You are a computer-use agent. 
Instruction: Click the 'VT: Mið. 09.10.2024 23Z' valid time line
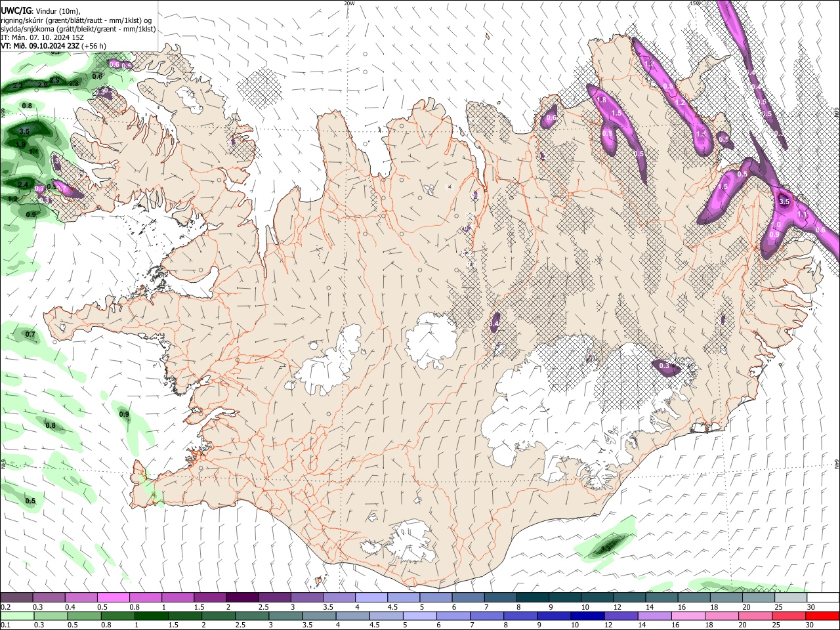tap(40, 46)
